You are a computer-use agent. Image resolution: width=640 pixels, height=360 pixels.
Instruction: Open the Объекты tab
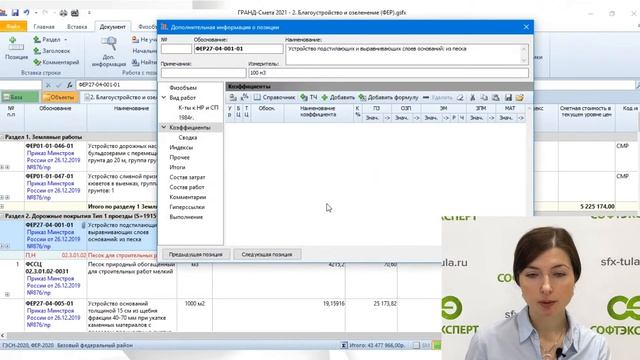[x=60, y=97]
